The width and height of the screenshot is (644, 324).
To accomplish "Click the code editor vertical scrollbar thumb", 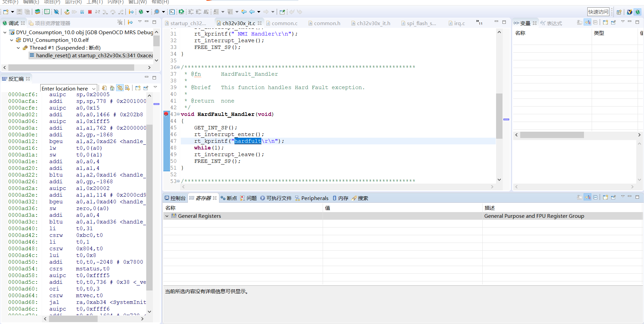I will [x=499, y=116].
